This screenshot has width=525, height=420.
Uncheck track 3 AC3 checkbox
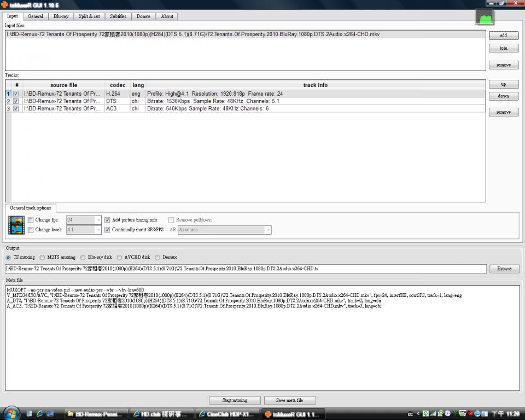(16, 108)
